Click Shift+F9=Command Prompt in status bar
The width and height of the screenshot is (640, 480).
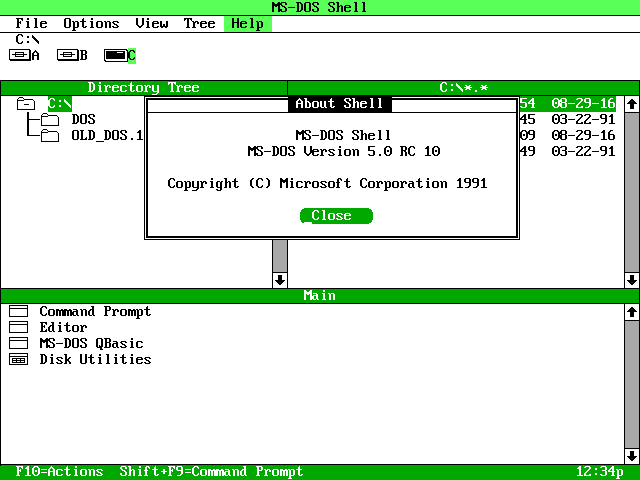click(x=211, y=472)
